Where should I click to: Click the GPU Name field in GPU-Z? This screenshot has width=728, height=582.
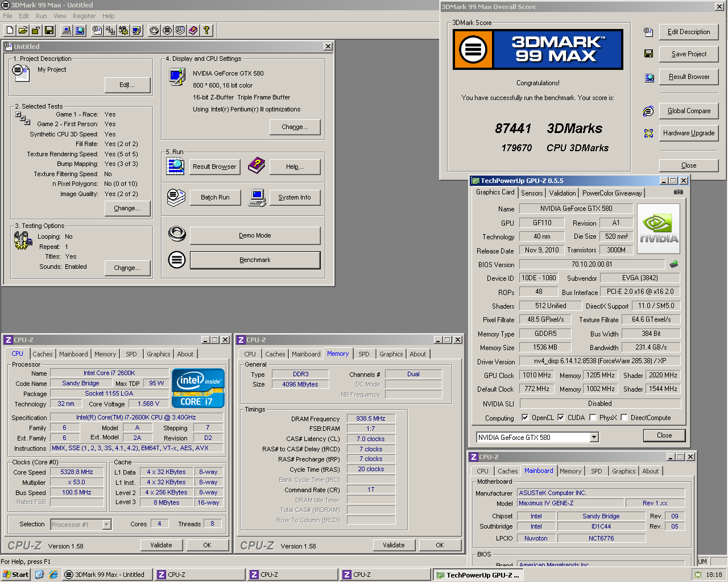click(576, 209)
